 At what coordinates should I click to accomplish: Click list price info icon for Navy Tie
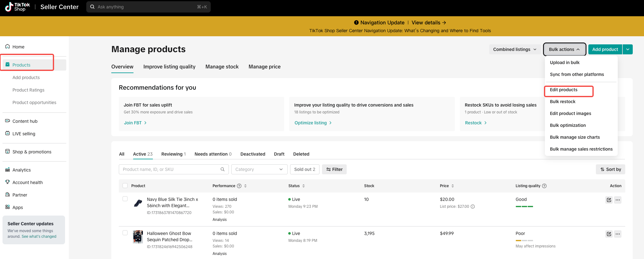[x=473, y=207]
